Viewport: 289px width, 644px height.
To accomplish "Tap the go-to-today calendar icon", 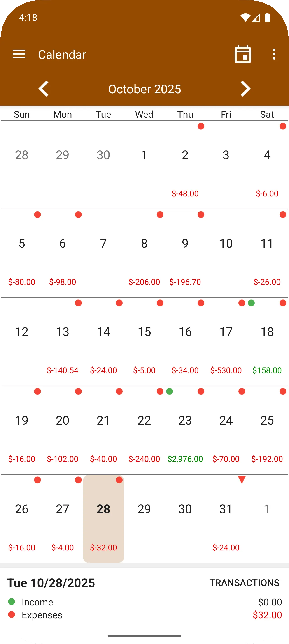I will 243,54.
